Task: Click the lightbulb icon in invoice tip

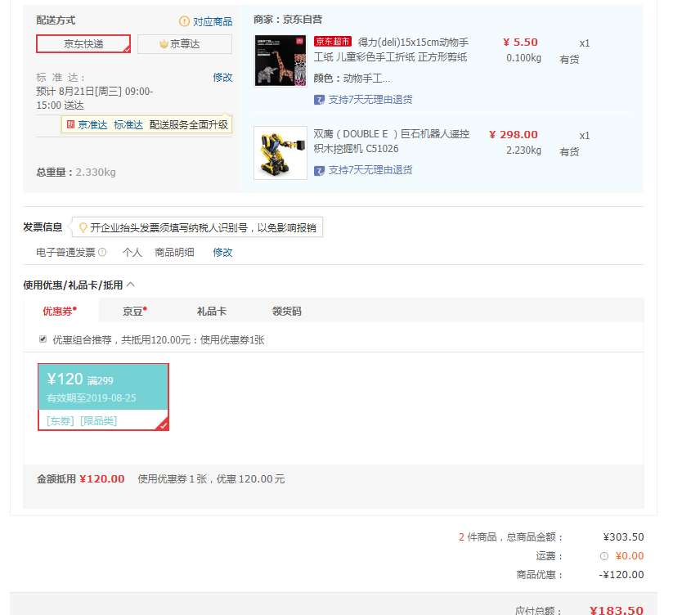Action: [83, 228]
